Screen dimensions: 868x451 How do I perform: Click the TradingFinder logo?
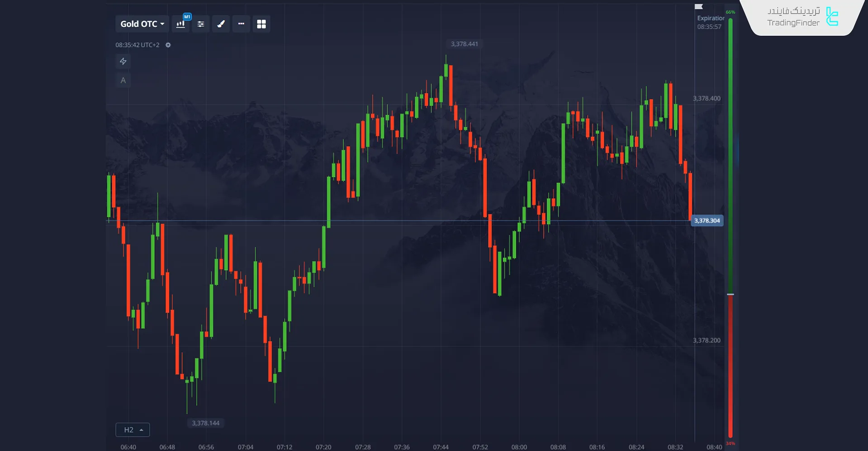click(x=803, y=17)
